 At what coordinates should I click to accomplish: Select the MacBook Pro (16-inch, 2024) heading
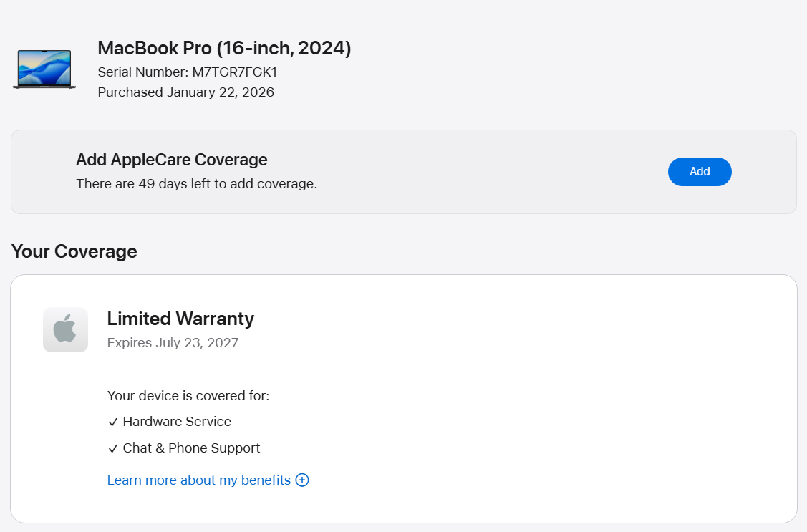click(224, 48)
